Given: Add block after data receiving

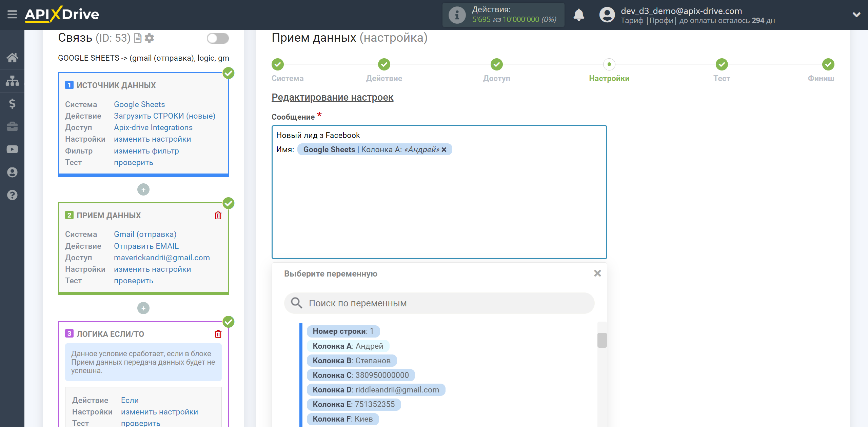Looking at the screenshot, I should (x=143, y=308).
